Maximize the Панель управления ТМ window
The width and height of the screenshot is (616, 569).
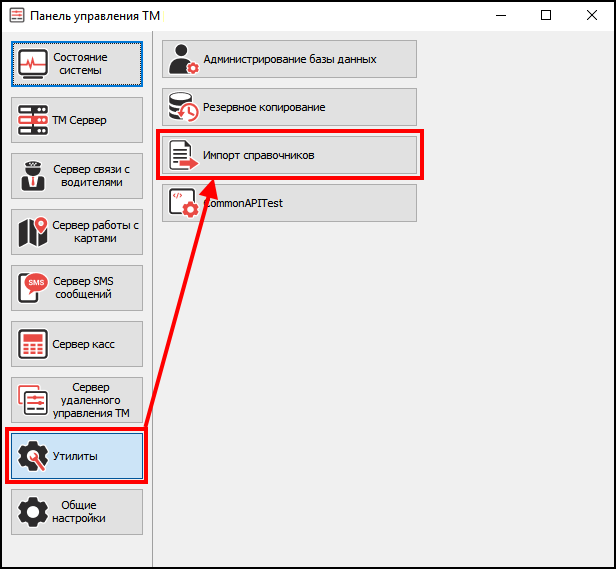tap(545, 15)
